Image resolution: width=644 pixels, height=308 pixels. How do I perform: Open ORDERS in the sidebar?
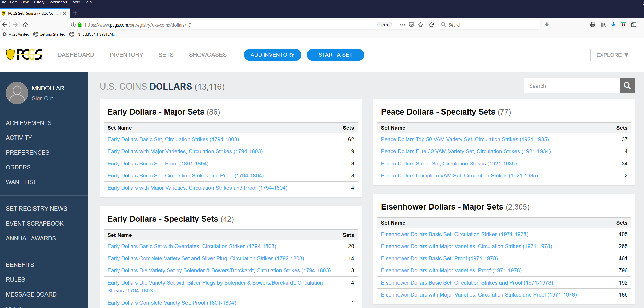point(18,167)
